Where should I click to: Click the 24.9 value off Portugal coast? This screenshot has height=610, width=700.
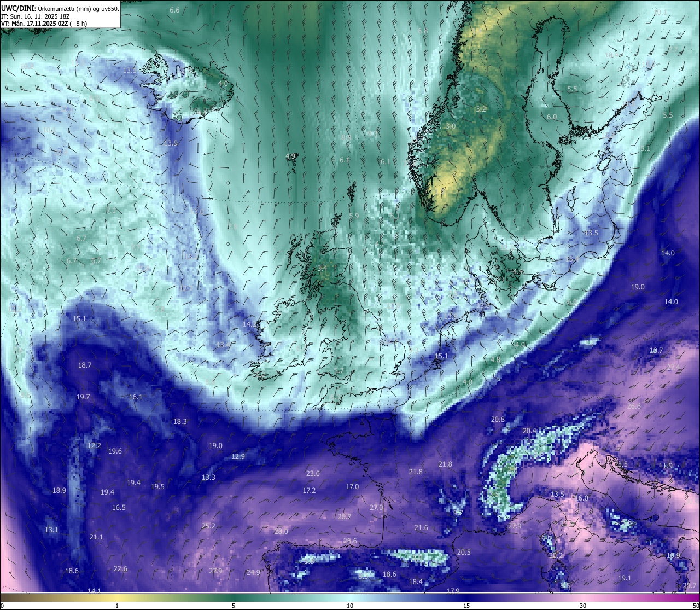coord(253,573)
